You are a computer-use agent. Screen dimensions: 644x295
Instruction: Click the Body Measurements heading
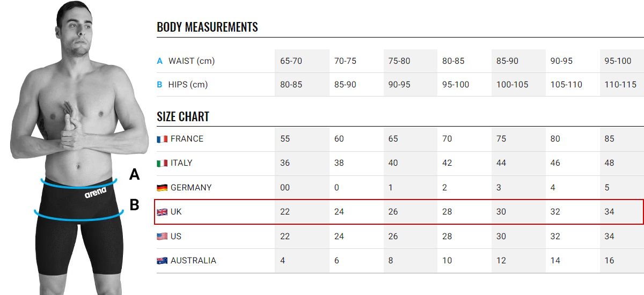207,27
